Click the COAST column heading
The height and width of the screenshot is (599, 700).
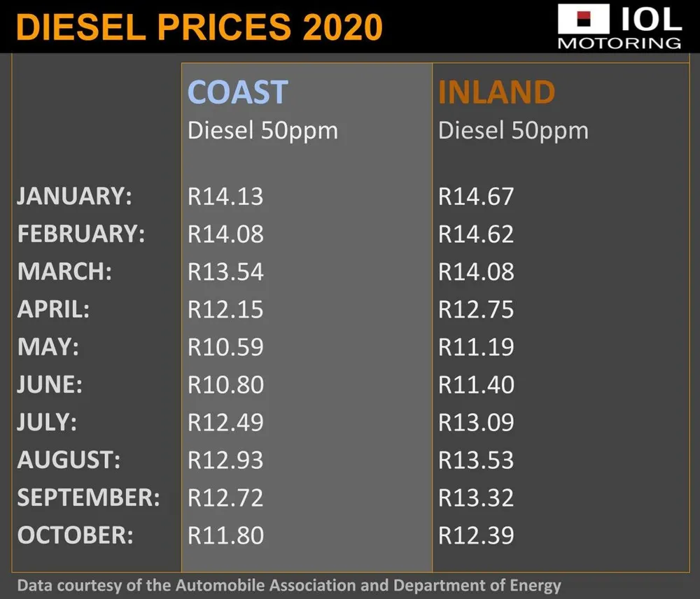tap(238, 92)
